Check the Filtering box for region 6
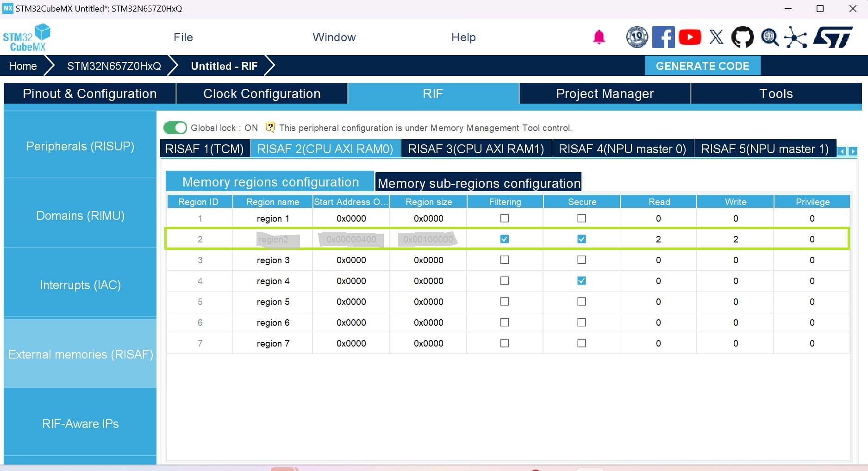Image resolution: width=868 pixels, height=471 pixels. pyautogui.click(x=505, y=322)
